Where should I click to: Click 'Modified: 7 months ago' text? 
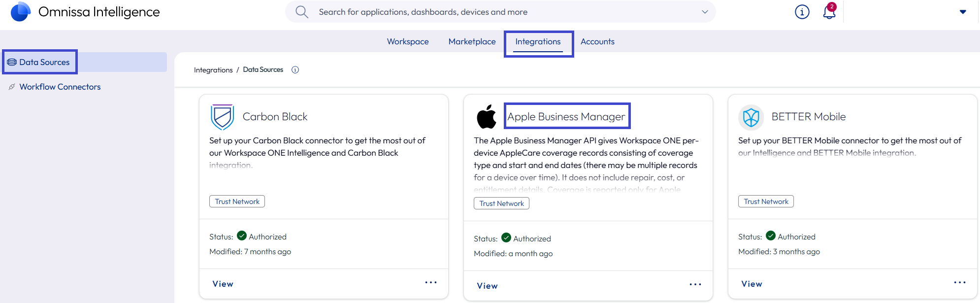(250, 252)
